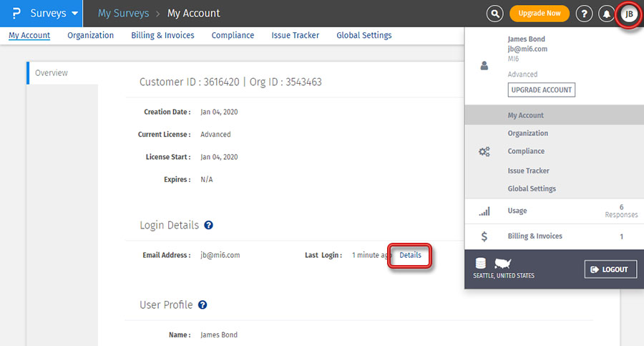Click the Logout button
Viewport: 644px width, 346px height.
(x=610, y=269)
